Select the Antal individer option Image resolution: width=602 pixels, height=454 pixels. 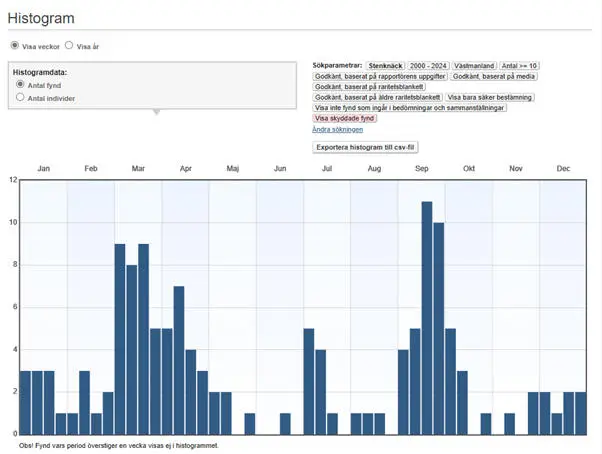20,98
